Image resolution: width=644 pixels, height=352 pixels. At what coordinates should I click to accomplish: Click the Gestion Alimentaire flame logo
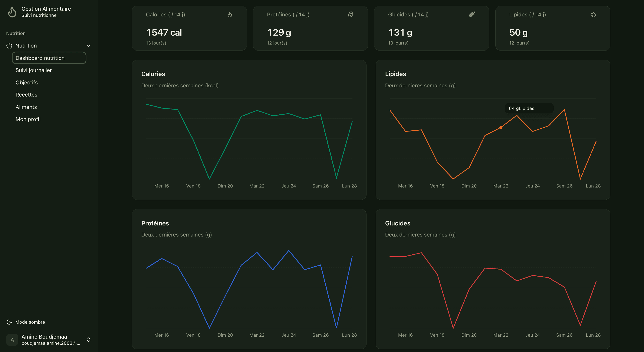pos(12,12)
